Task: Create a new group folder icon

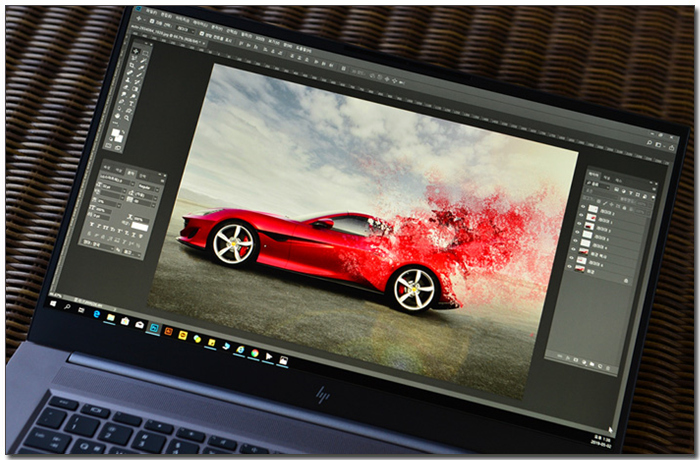Action: pyautogui.click(x=592, y=364)
